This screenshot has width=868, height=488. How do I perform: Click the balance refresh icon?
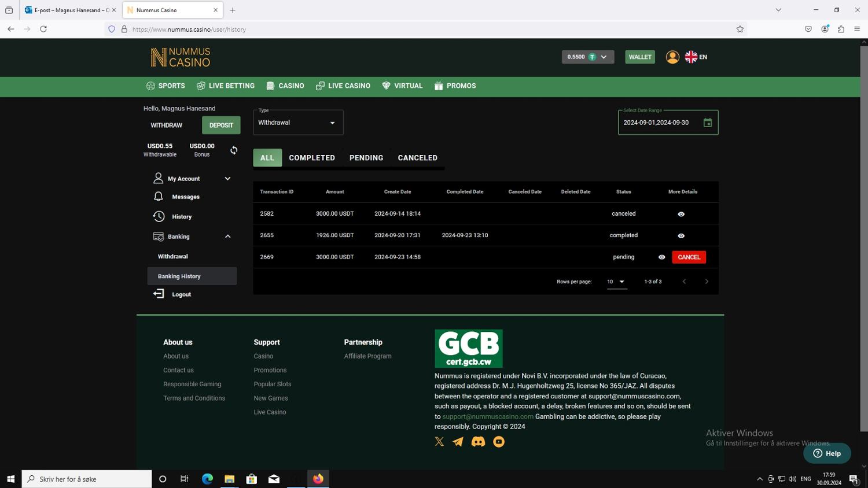pos(234,150)
